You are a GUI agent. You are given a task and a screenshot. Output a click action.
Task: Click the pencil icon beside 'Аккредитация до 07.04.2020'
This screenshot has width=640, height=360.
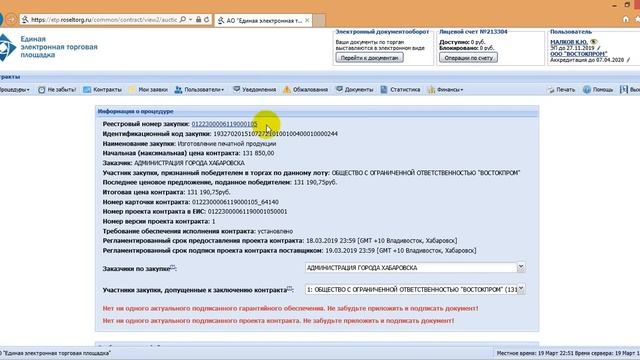tap(629, 60)
